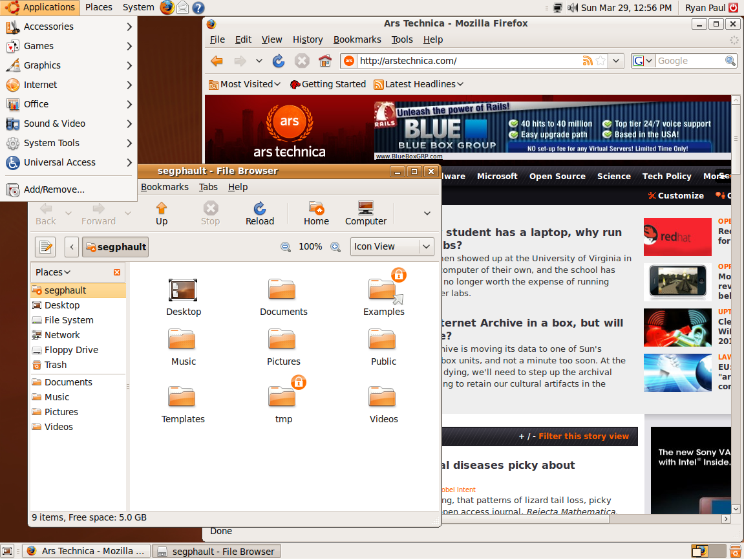This screenshot has width=744, height=560.
Task: Open the Places menu in top panel
Action: [99, 8]
